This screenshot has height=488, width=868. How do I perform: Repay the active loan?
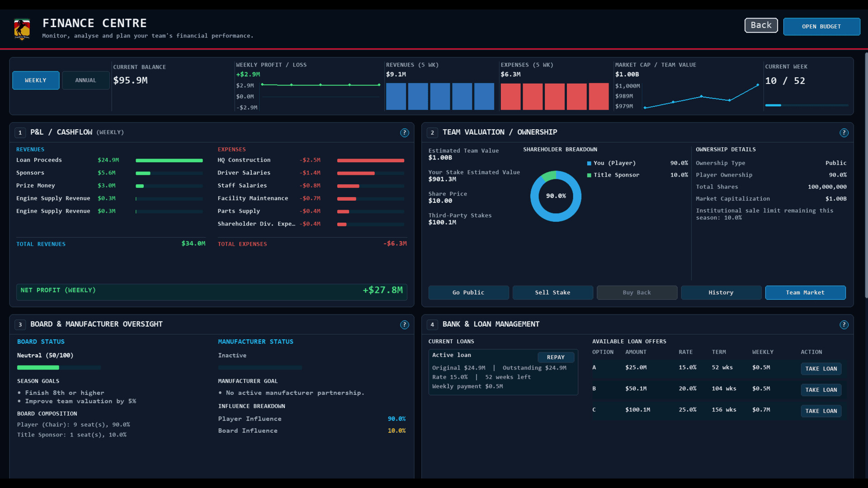(x=556, y=357)
